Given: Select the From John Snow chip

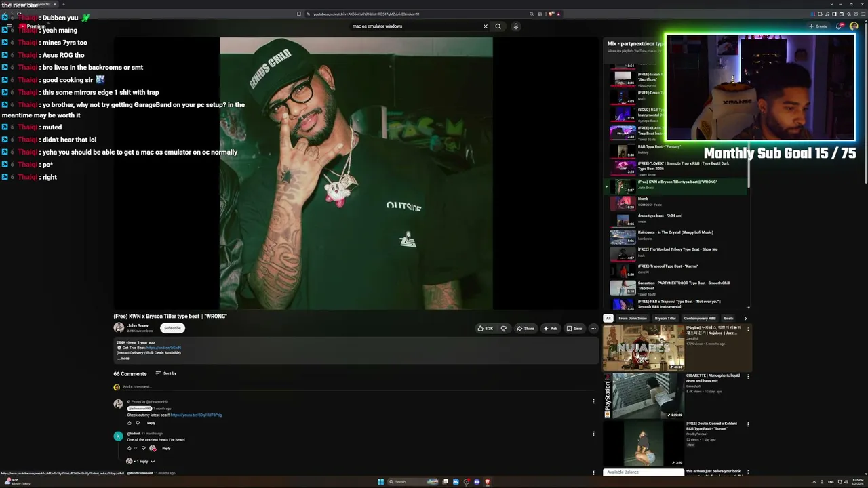Looking at the screenshot, I should click(x=633, y=318).
